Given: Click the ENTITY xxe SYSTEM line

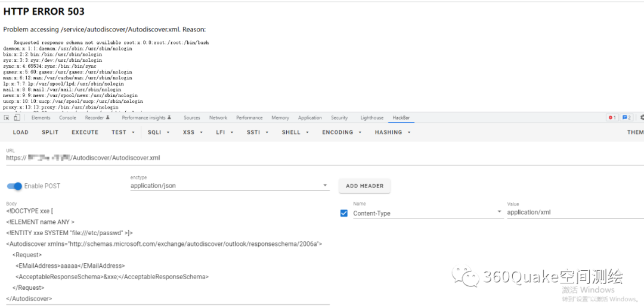Looking at the screenshot, I should coord(70,233).
